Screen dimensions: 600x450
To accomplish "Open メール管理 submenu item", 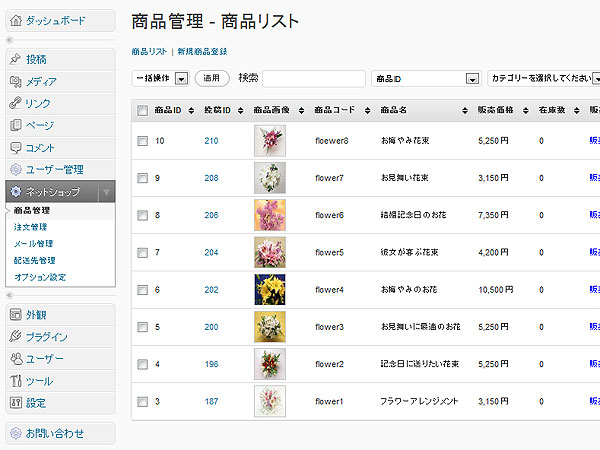I will 33,244.
